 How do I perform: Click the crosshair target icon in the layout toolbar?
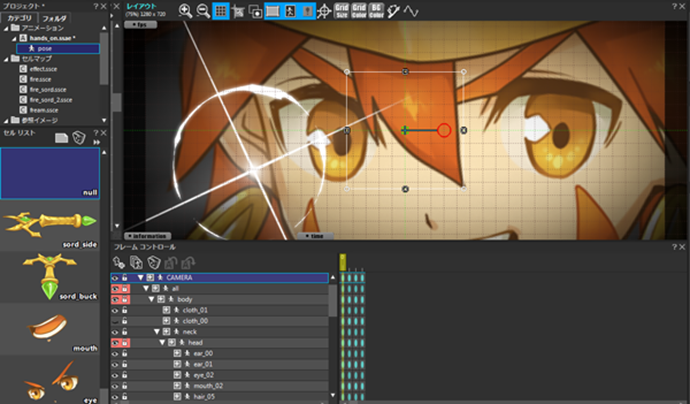tap(324, 11)
